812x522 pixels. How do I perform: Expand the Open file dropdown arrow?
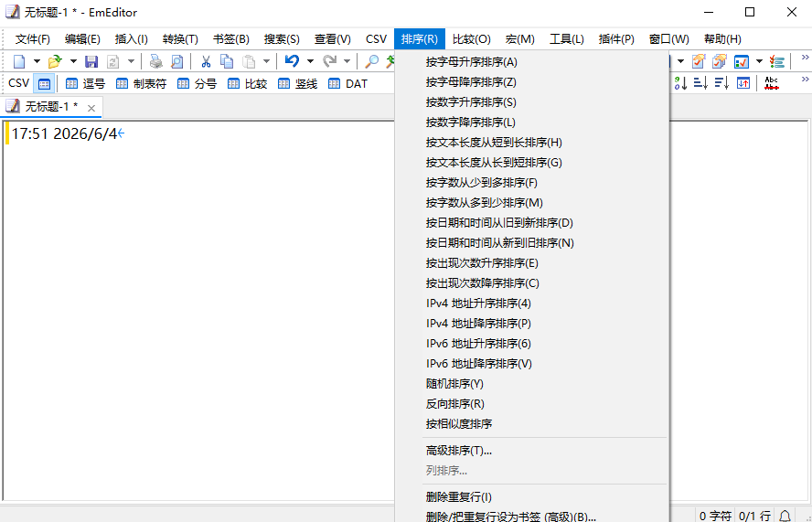point(73,61)
